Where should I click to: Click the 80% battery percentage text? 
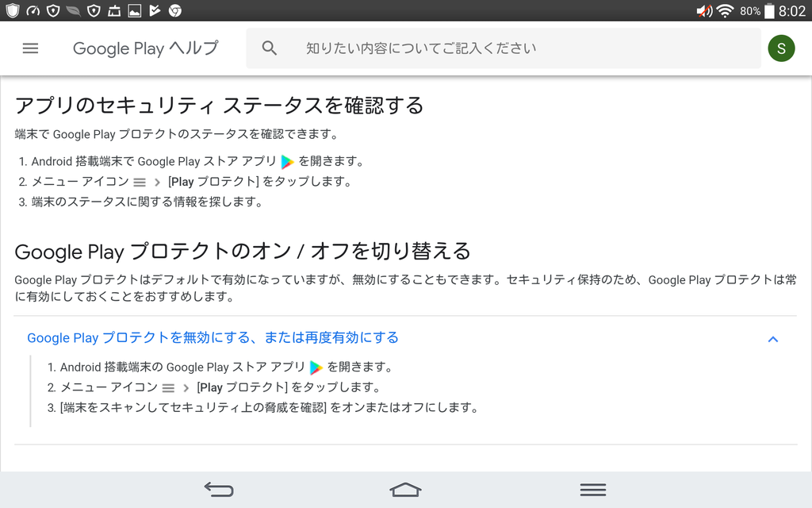point(750,11)
